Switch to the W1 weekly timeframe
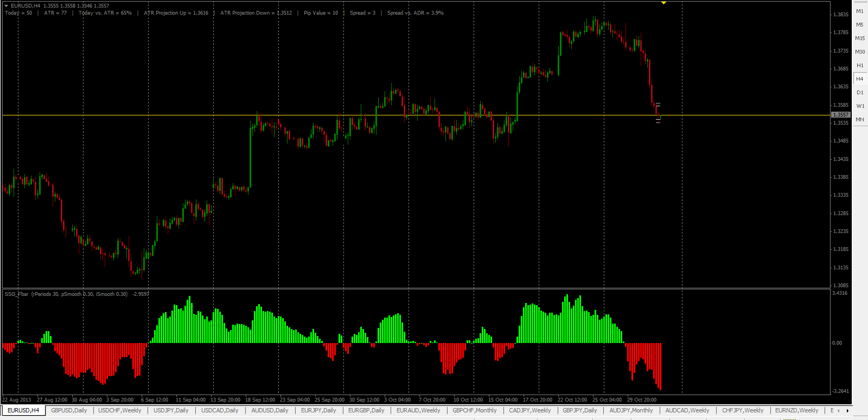Viewport: 868px width, 420px height. 860,106
